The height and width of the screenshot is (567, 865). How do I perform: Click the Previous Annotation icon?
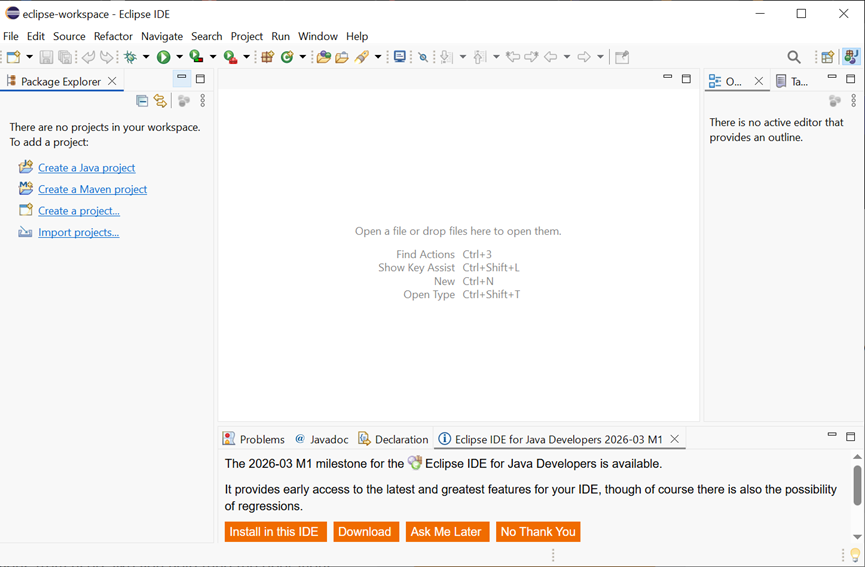[x=479, y=57]
